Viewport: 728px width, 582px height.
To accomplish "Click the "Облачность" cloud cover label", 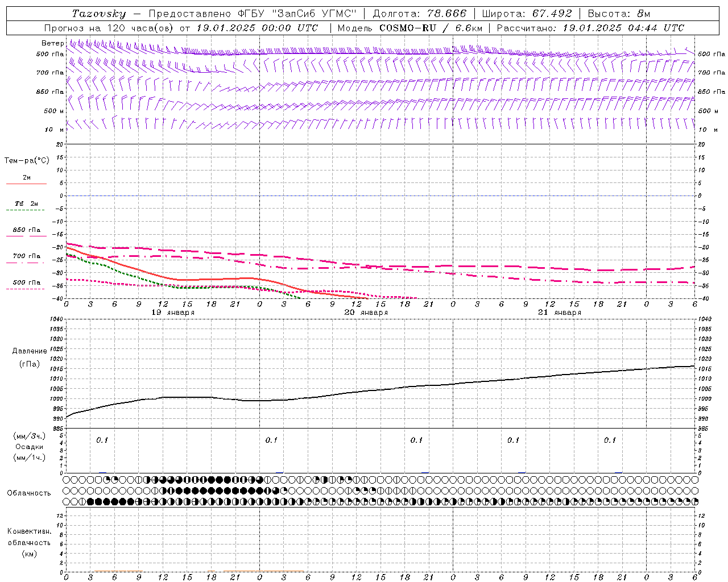I will click(x=29, y=493).
